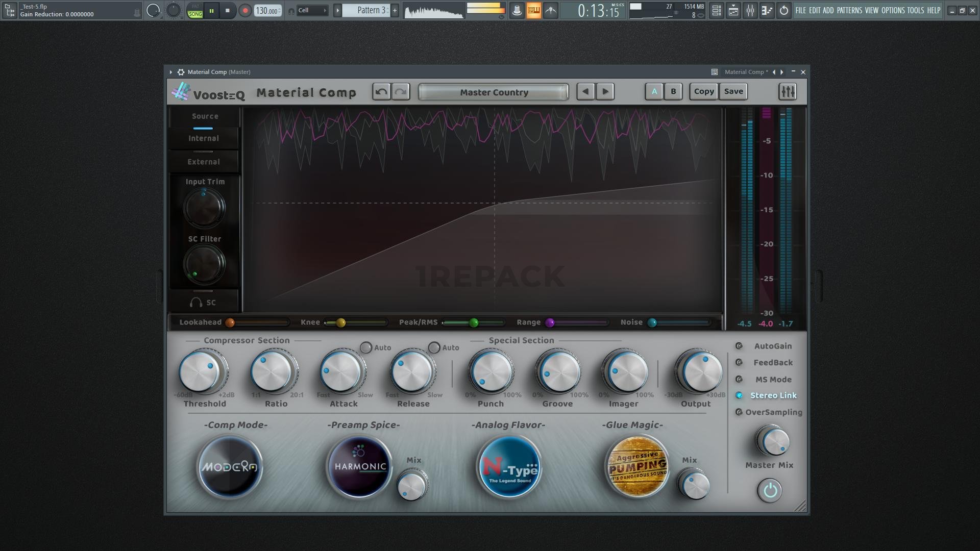Select the next preset arrow
Screen dimensions: 980x551
click(x=605, y=92)
